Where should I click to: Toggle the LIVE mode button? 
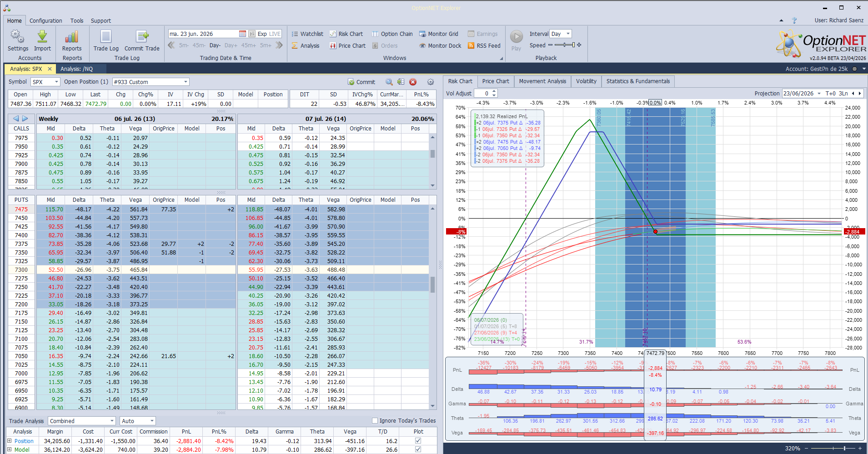click(x=275, y=34)
